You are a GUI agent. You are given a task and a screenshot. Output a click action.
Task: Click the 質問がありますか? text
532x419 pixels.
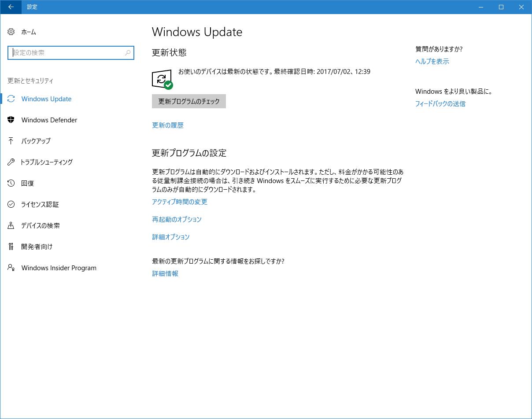(x=439, y=49)
